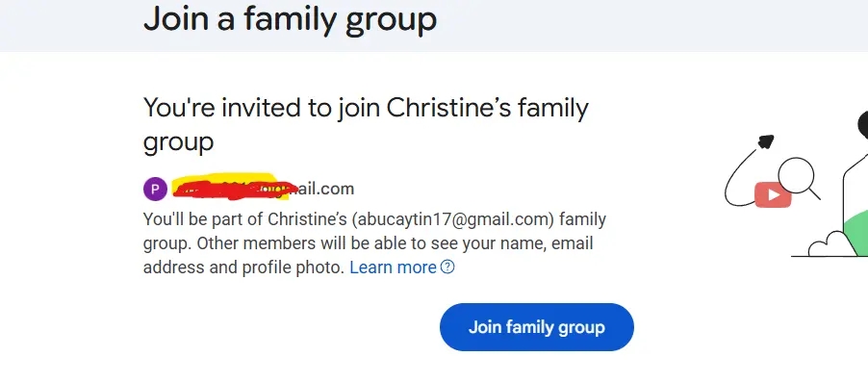
Task: Click the word "group" under the invitation heading
Action: [x=178, y=142]
